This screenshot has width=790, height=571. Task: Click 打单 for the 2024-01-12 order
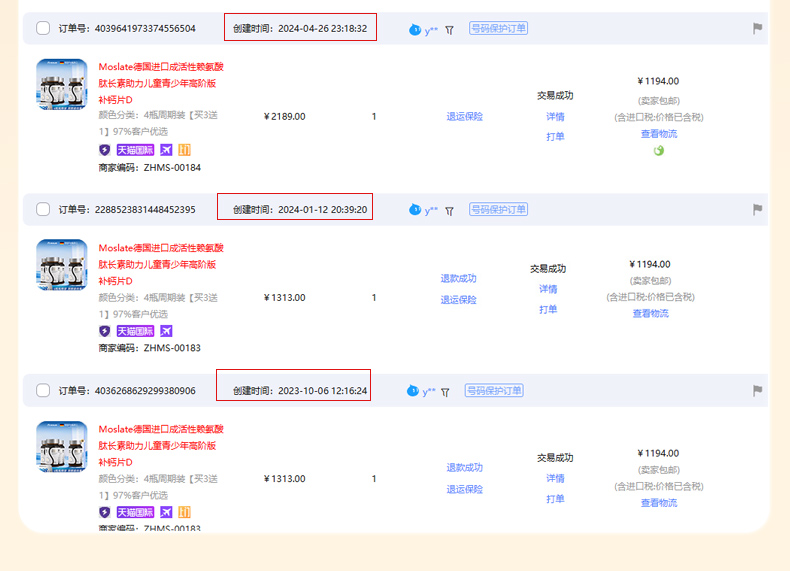[x=548, y=309]
